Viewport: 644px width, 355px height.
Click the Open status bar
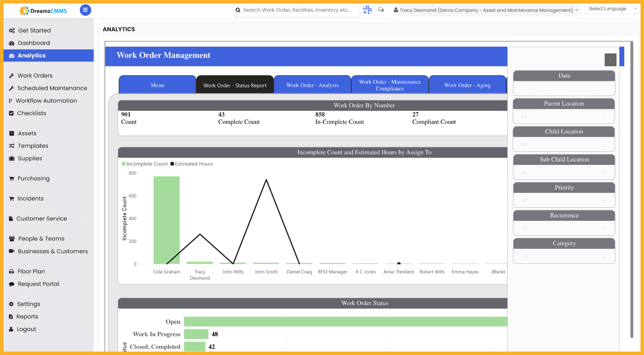pos(345,321)
